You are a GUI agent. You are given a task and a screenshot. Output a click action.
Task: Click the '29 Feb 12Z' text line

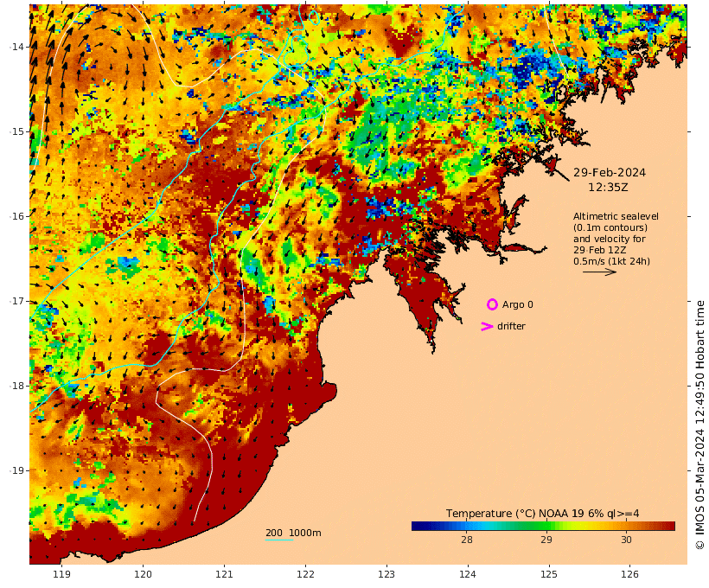coord(599,250)
